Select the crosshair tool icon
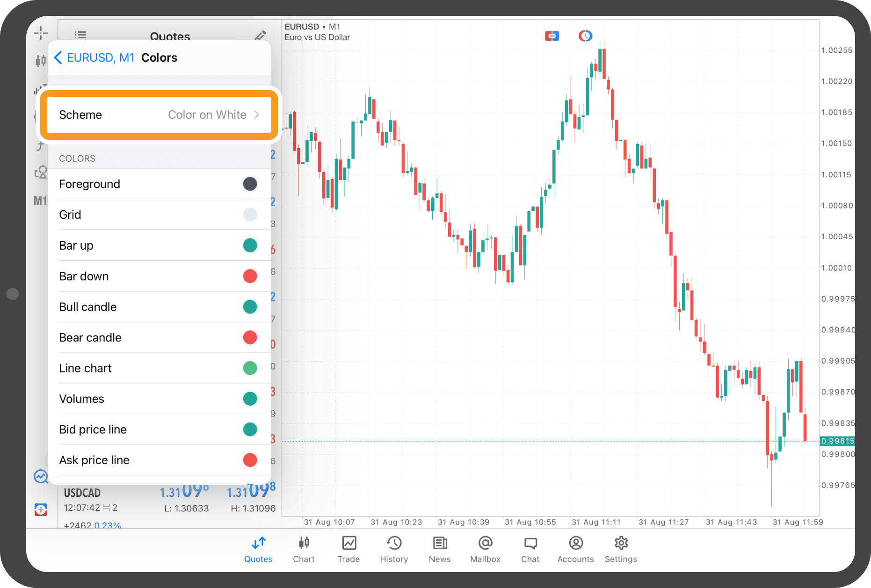 (x=41, y=33)
